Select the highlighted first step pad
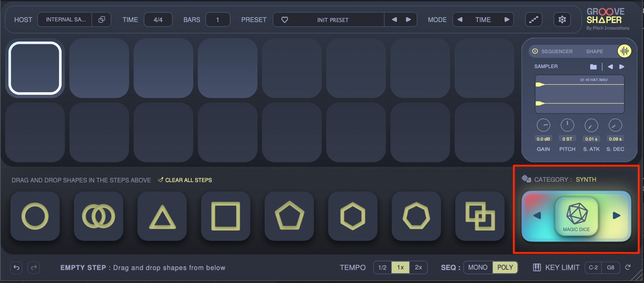The width and height of the screenshot is (644, 283). 35,68
